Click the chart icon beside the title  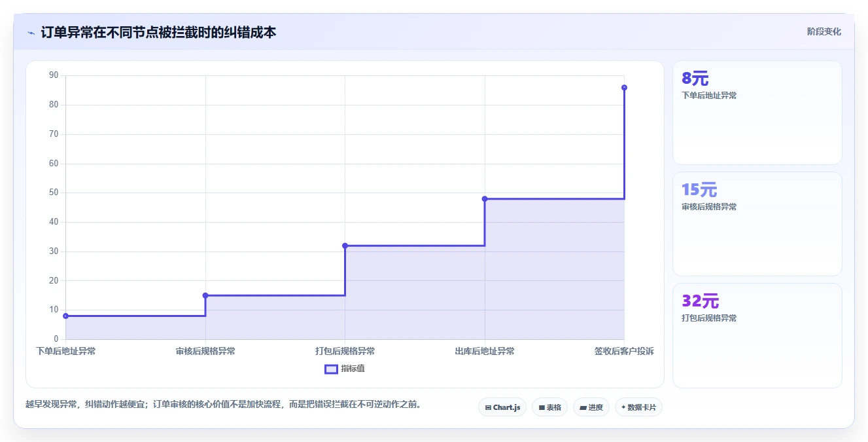[31, 33]
